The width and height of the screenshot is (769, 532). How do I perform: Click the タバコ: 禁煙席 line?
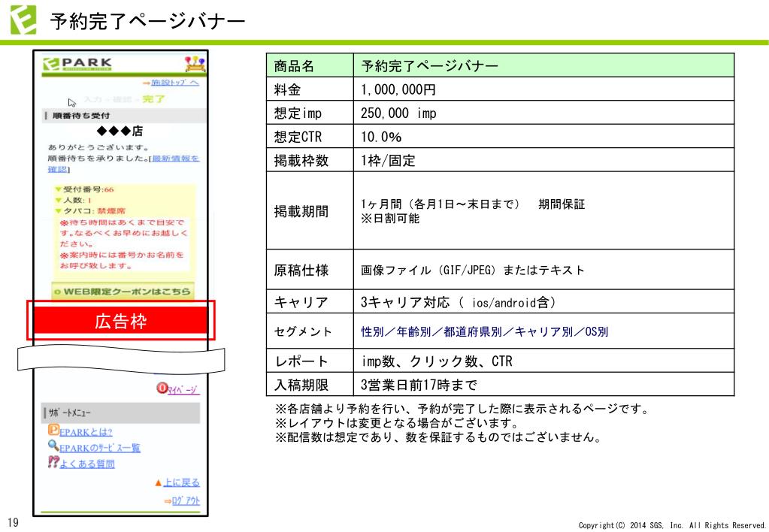pyautogui.click(x=91, y=211)
